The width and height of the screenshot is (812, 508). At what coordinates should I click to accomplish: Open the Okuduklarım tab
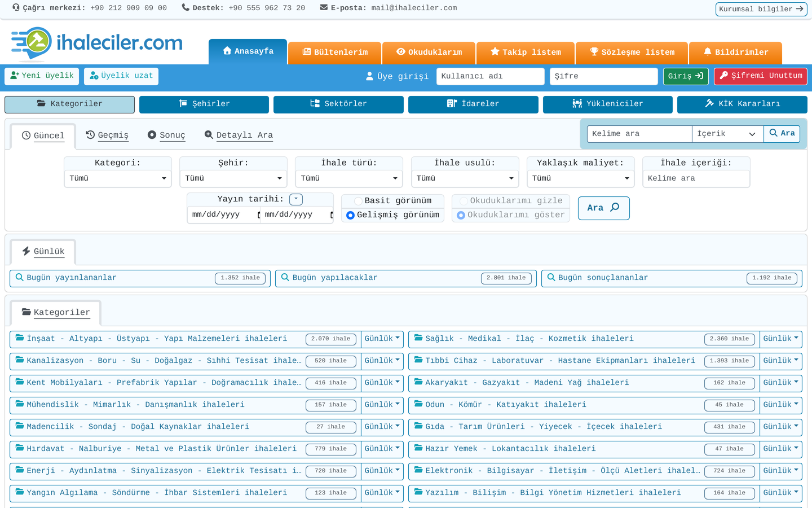(x=429, y=52)
